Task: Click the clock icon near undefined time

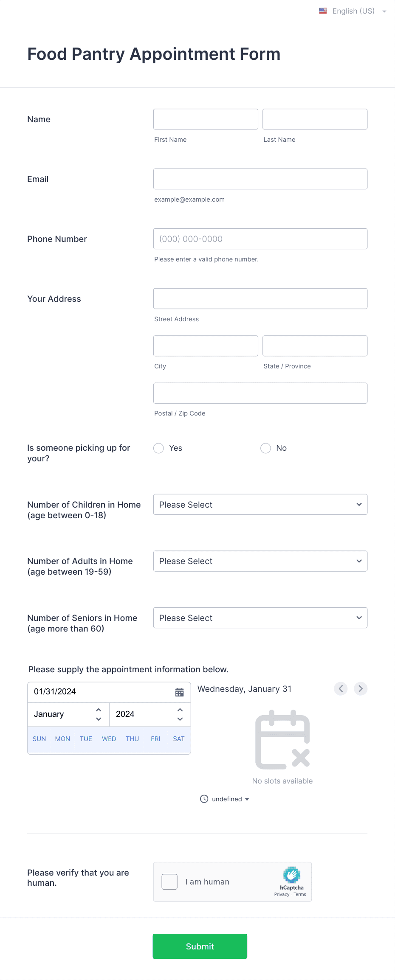Action: (204, 799)
